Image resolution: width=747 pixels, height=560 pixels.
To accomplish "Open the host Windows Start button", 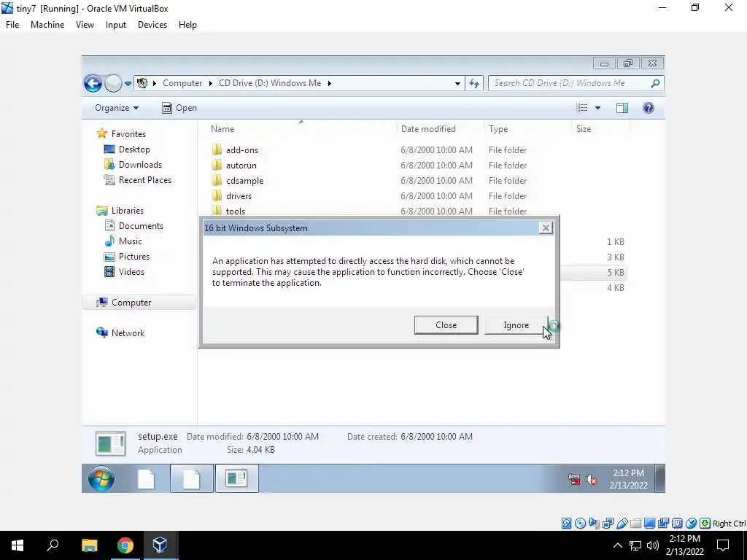I will 18,545.
